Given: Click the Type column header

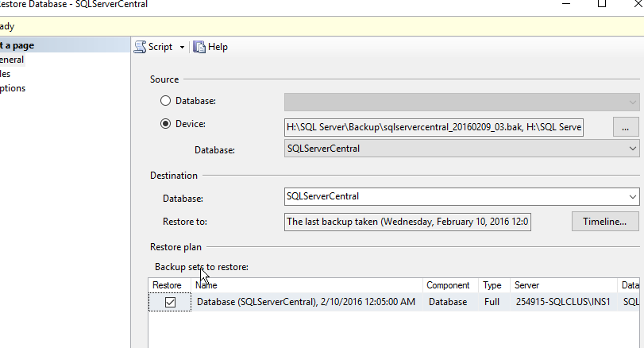Looking at the screenshot, I should (x=493, y=285).
